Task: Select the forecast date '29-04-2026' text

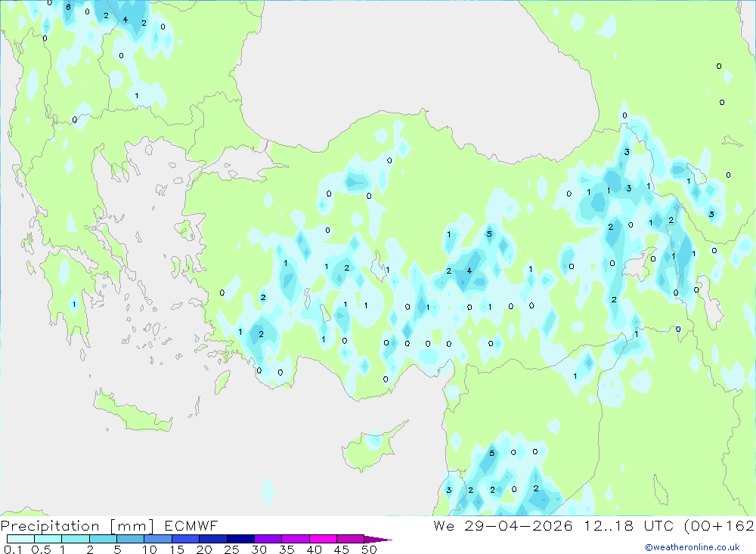Action: [519, 525]
